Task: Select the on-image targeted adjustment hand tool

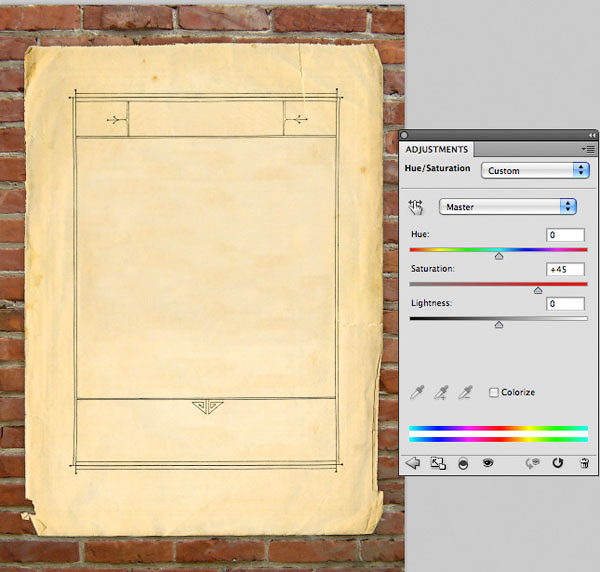Action: pyautogui.click(x=416, y=207)
